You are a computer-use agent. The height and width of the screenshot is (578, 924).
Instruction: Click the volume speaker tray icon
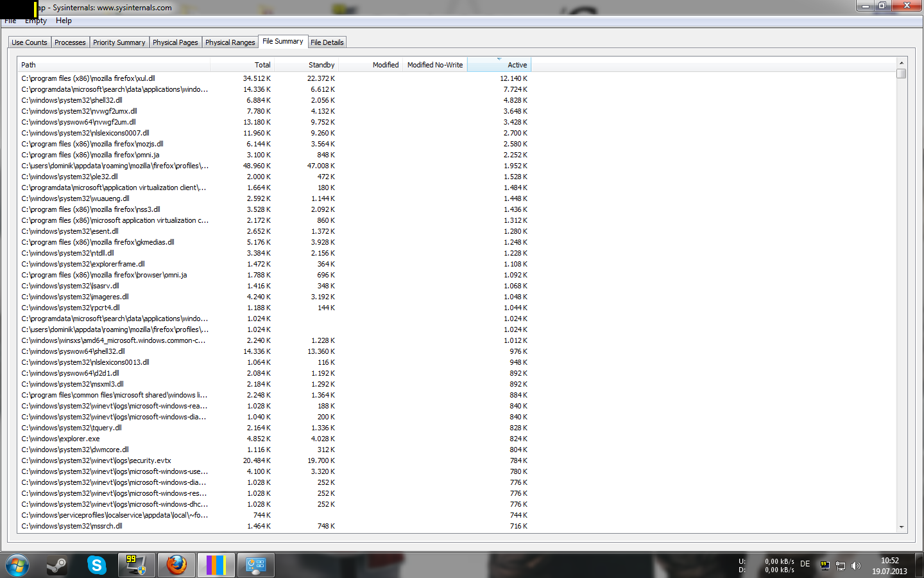tap(856, 566)
